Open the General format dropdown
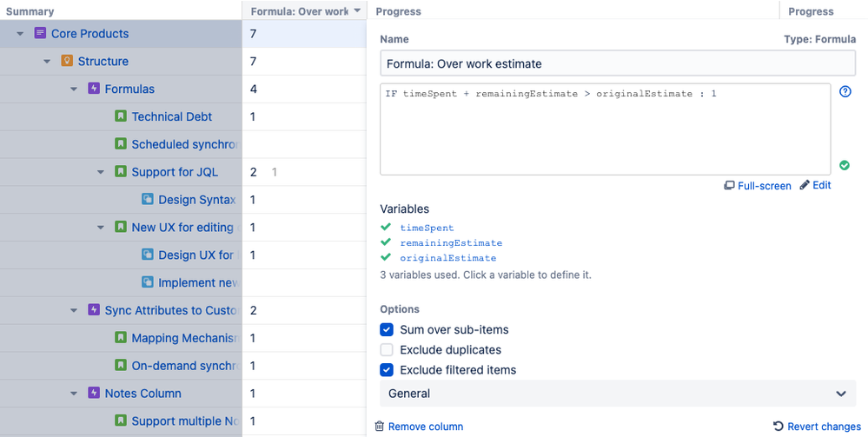Viewport: 868px width, 437px height. [618, 394]
